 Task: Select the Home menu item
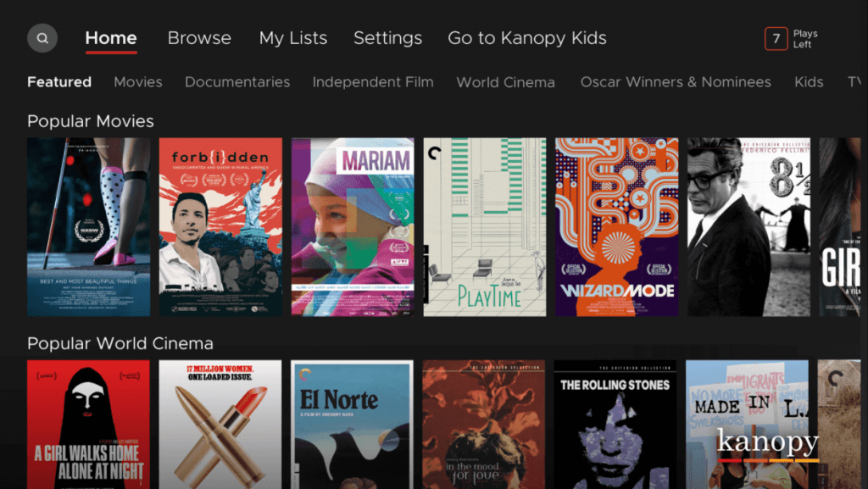(x=111, y=38)
